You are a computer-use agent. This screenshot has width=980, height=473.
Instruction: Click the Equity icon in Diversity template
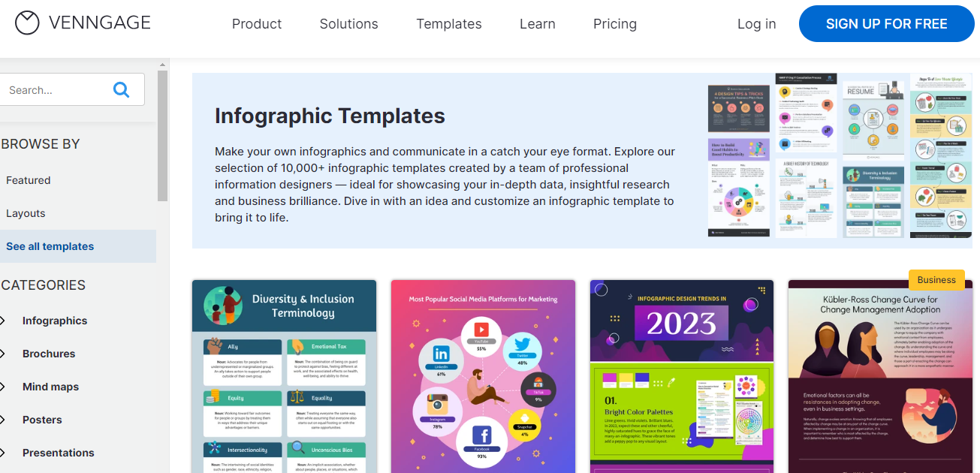coord(215,398)
